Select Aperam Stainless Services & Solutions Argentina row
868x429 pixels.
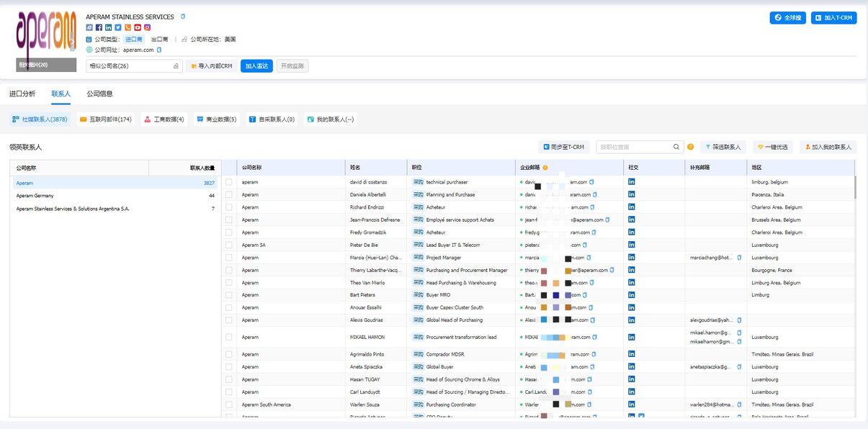coord(115,208)
